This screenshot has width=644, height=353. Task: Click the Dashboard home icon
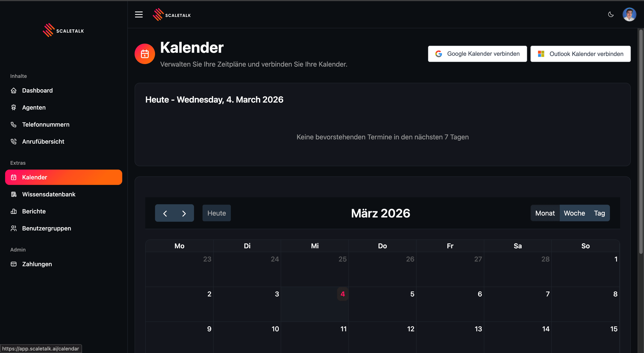coord(14,90)
